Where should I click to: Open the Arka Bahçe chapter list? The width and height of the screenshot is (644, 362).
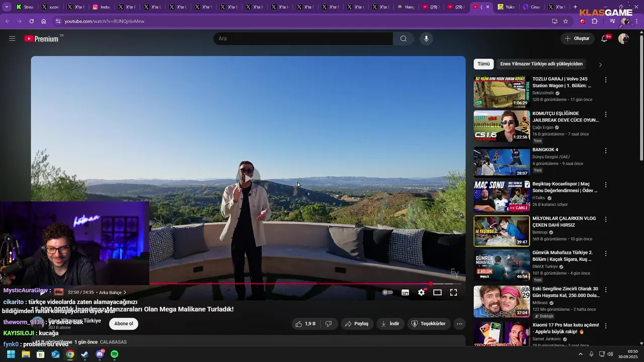113,292
